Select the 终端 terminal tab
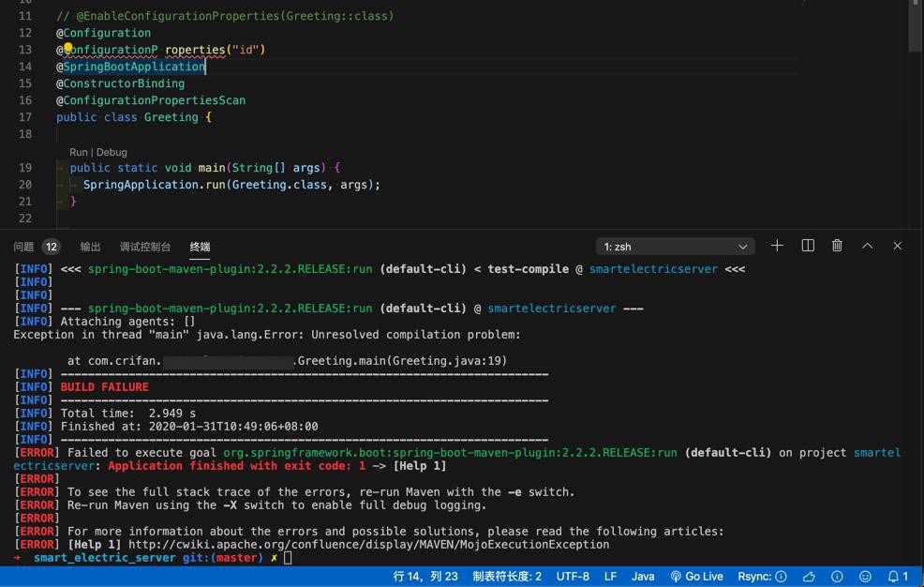Viewport: 924px width, 587px height. coord(200,247)
